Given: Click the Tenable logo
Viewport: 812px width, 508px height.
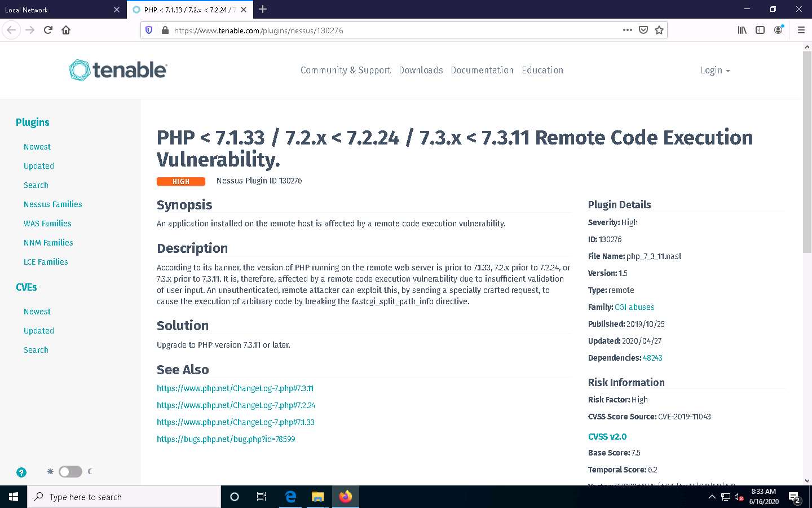Looking at the screenshot, I should 118,70.
